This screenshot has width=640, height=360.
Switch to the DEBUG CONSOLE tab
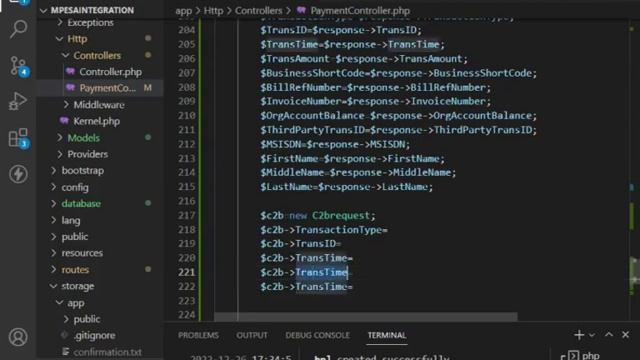318,335
